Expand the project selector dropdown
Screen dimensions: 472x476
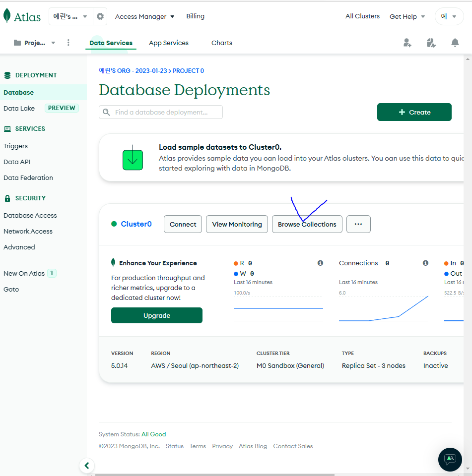[x=35, y=43]
